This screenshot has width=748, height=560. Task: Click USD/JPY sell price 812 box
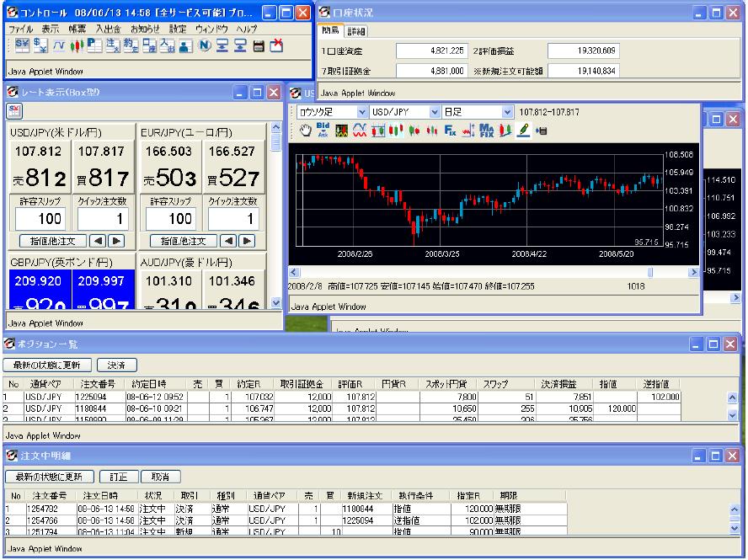[40, 167]
